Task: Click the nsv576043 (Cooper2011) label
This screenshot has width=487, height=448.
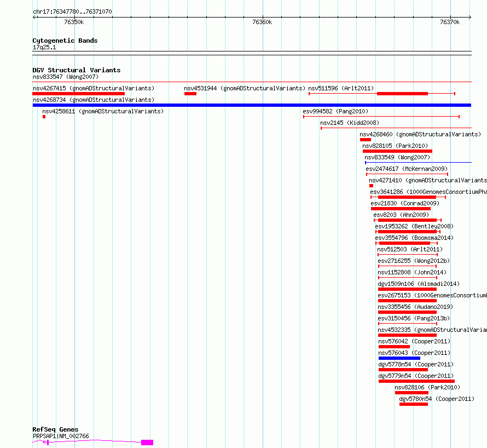Action: (x=414, y=353)
